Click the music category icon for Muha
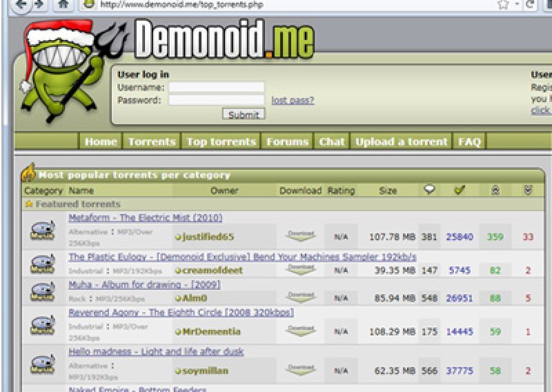Screen dimensions: 552x392 (43, 291)
